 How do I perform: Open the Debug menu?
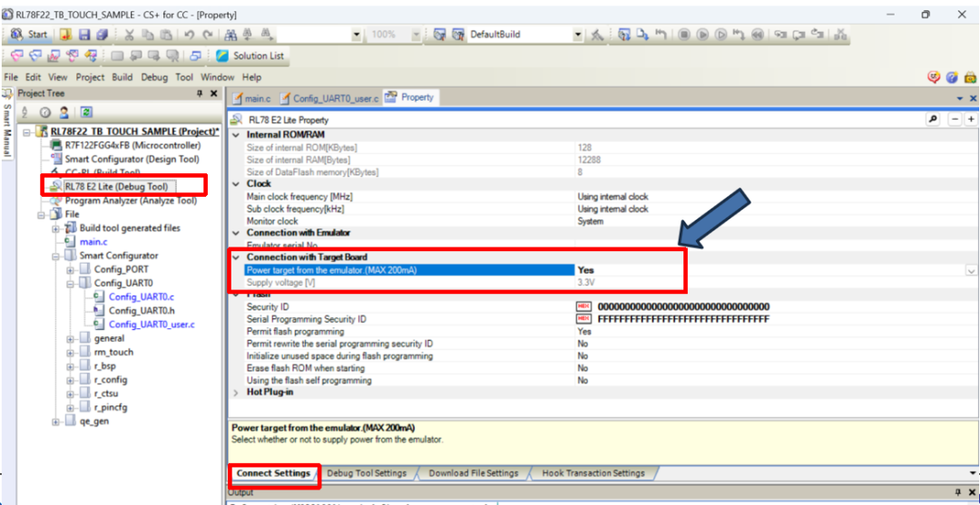point(154,77)
